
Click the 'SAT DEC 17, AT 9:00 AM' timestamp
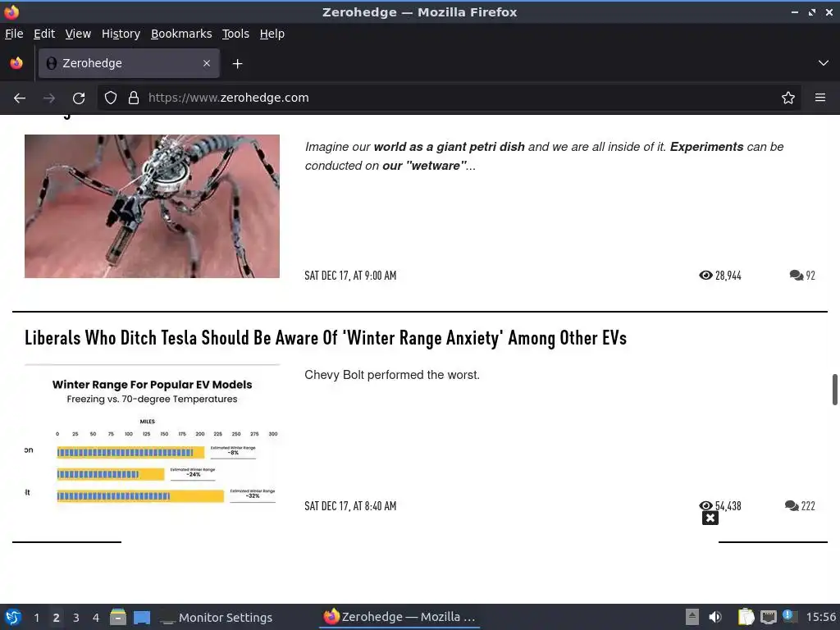pos(350,276)
